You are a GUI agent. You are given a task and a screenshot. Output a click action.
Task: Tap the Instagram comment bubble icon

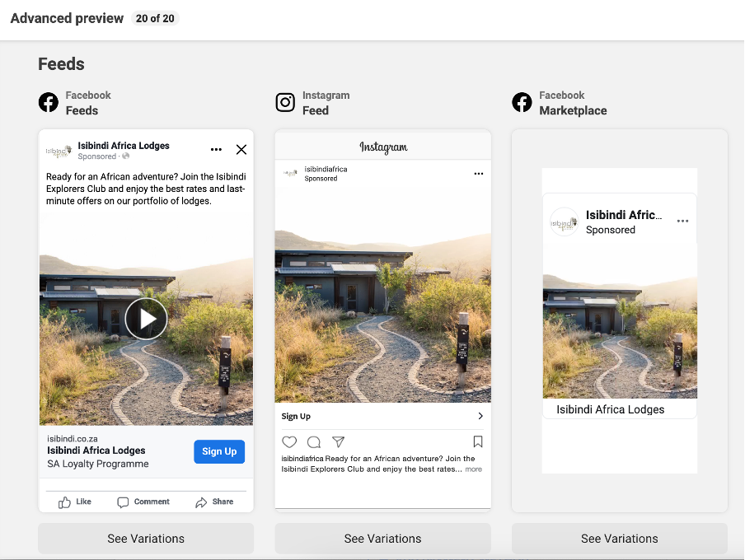[314, 441]
